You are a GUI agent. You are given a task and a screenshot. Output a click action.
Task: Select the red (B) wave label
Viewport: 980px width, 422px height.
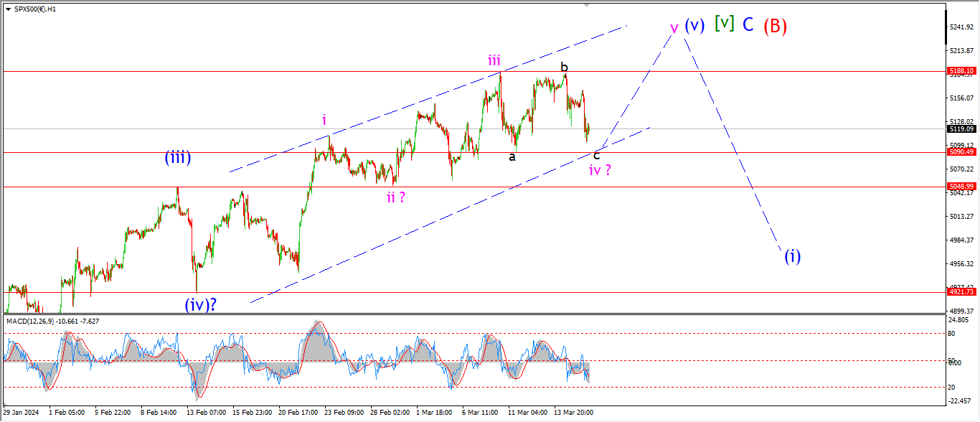(x=775, y=27)
